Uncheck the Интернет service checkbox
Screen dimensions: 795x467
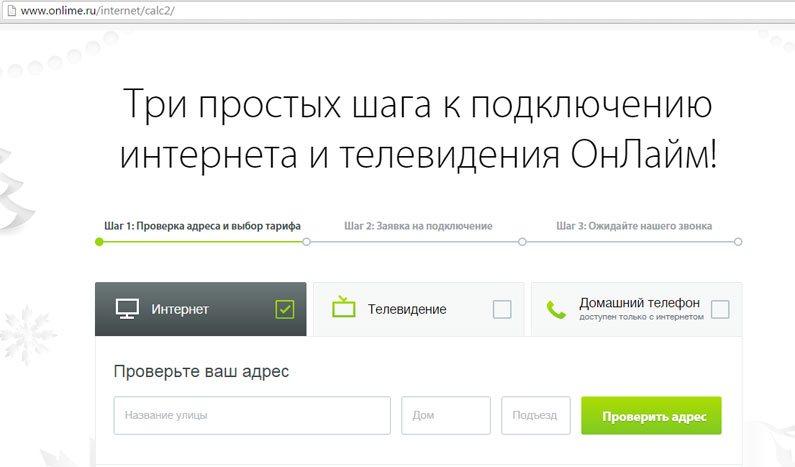coord(285,309)
